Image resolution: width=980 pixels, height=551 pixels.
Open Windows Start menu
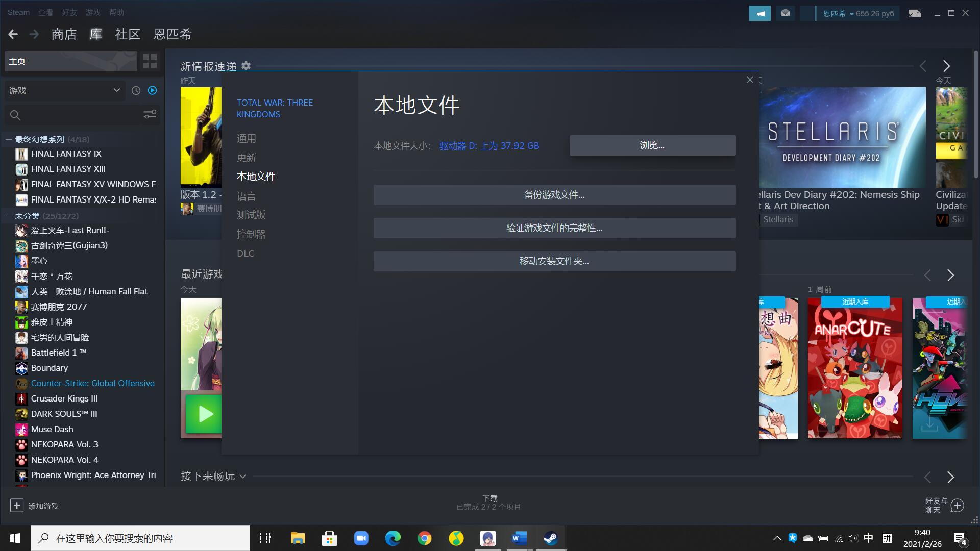coord(15,538)
